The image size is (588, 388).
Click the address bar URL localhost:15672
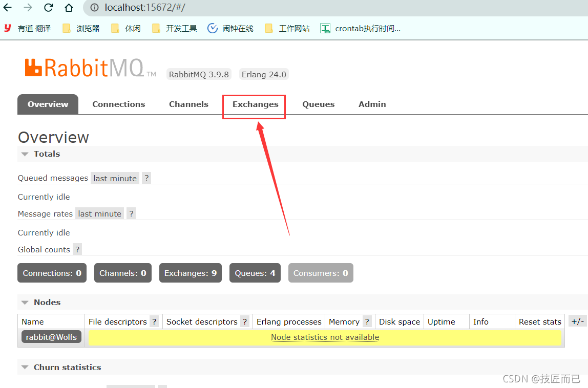145,8
